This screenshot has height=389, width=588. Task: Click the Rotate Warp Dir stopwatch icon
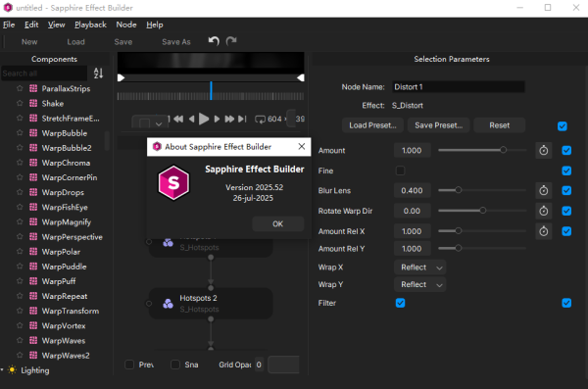[543, 211]
